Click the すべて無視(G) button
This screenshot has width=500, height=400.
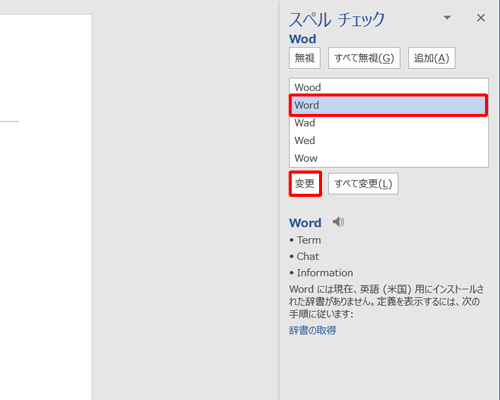click(x=364, y=58)
